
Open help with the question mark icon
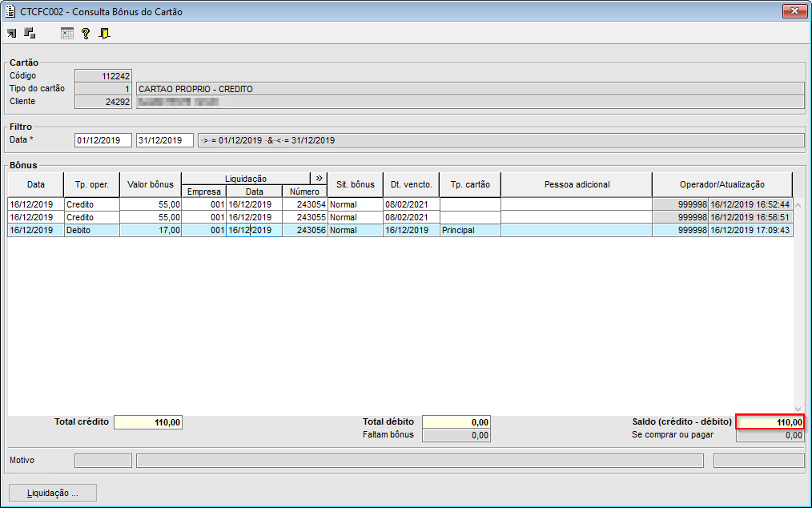[86, 34]
